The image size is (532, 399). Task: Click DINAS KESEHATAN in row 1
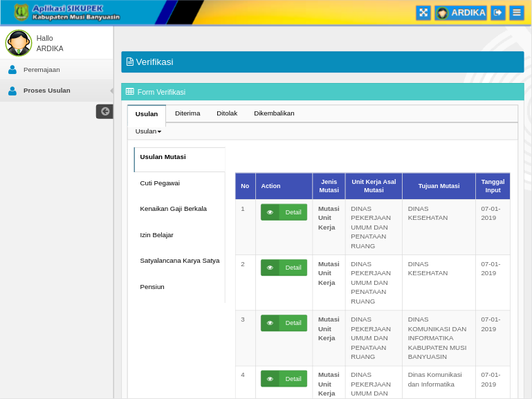(428, 213)
